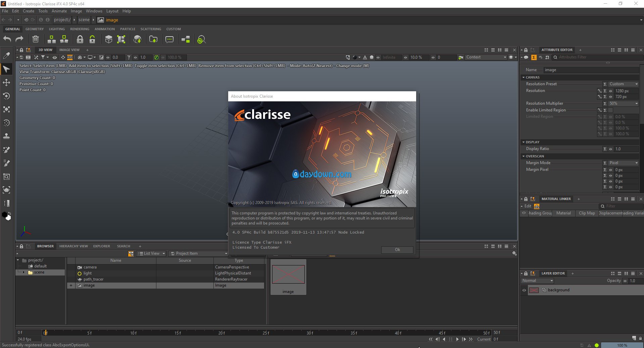
Task: Open the Windows menu
Action: pos(94,11)
